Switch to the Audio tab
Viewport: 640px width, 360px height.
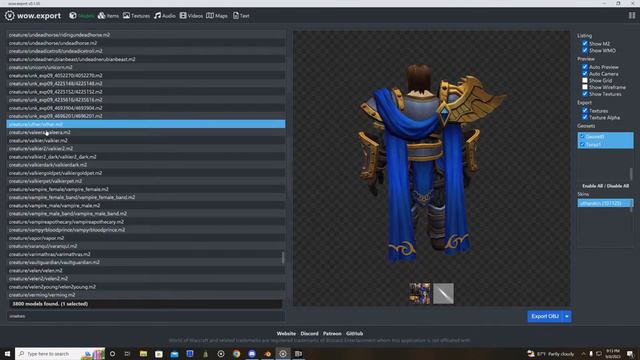pos(164,16)
